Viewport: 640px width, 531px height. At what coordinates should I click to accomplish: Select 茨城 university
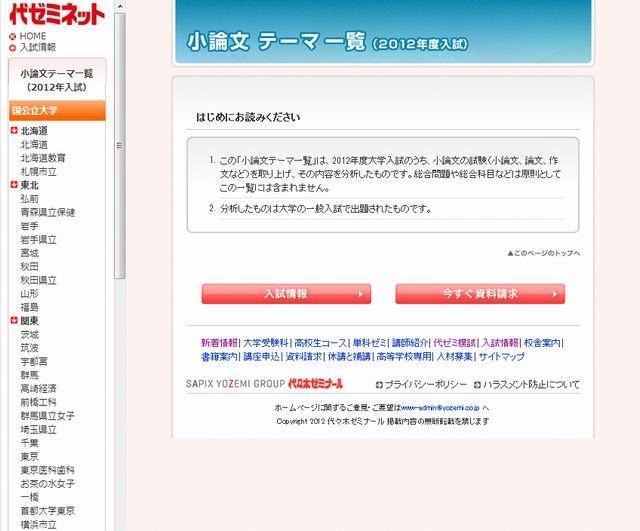tap(29, 335)
